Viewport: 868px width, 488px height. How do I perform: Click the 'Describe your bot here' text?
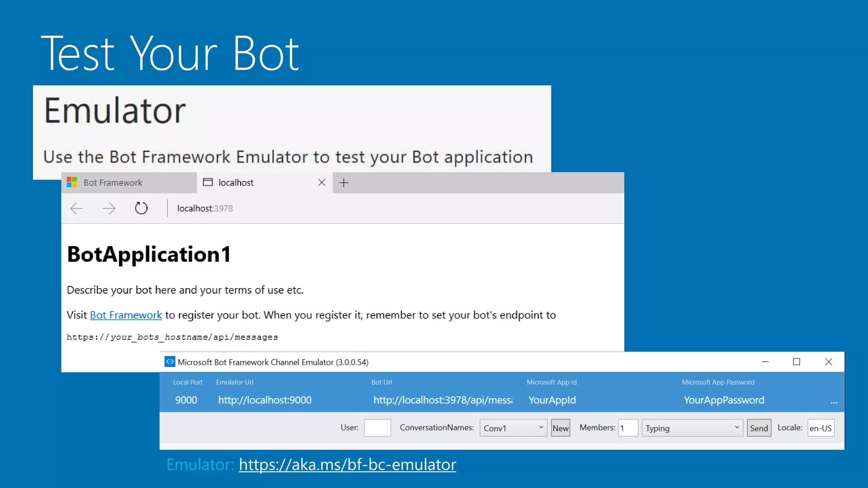(x=185, y=290)
